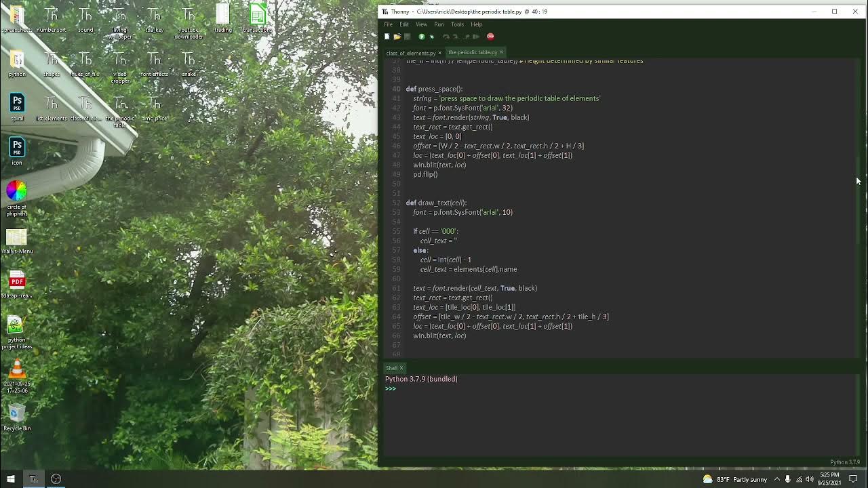Open the weather widget showing 83°F Partly sunny

(735, 479)
